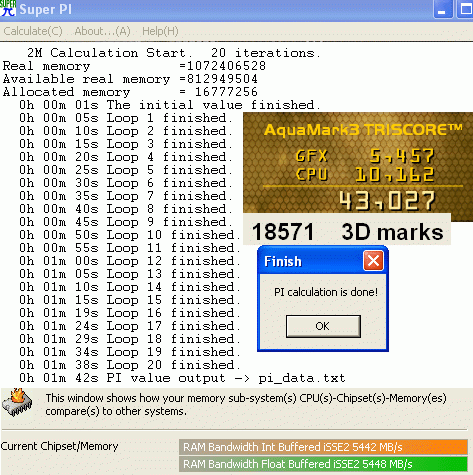The width and height of the screenshot is (473, 475).
Task: Click the 'Current Chipset/Memory' label
Action: [x=59, y=446]
